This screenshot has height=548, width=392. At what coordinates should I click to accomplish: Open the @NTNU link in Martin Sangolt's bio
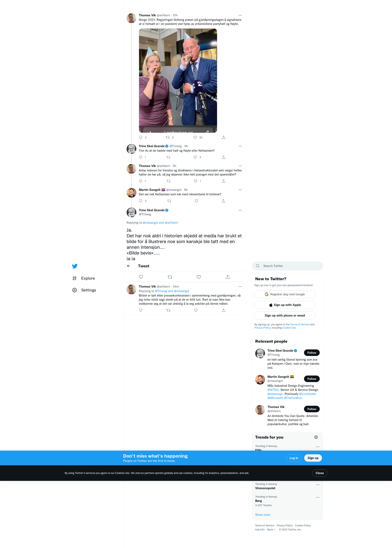click(x=273, y=390)
